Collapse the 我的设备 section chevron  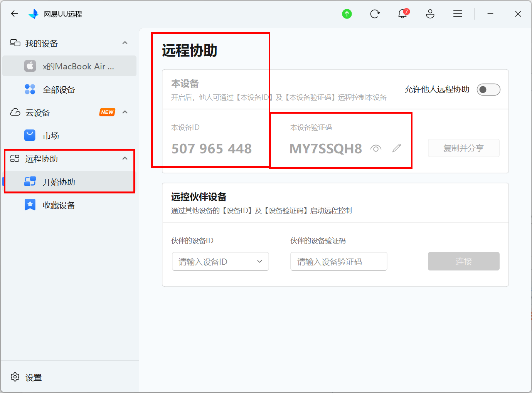tap(125, 43)
